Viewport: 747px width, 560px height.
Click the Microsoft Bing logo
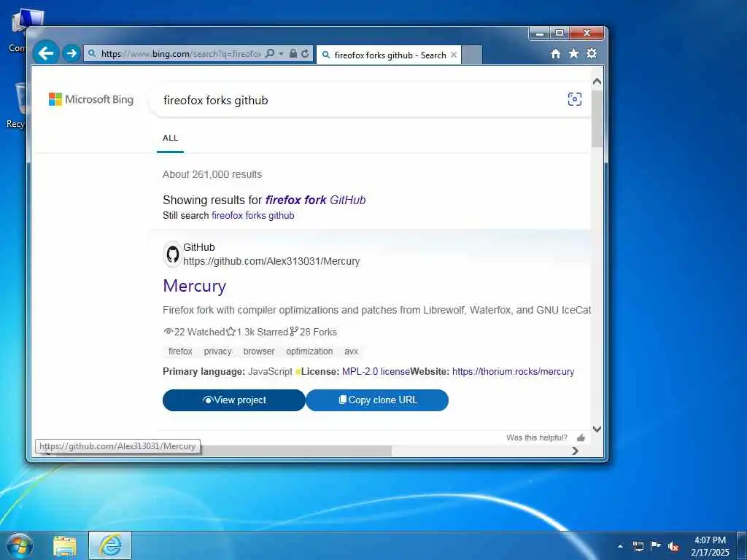(x=91, y=99)
